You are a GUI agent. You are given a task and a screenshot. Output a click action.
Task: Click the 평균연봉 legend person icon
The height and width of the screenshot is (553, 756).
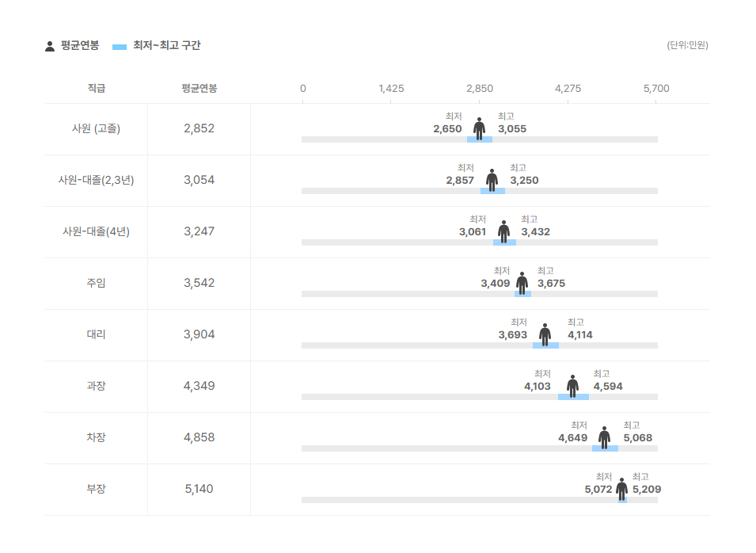tap(50, 46)
